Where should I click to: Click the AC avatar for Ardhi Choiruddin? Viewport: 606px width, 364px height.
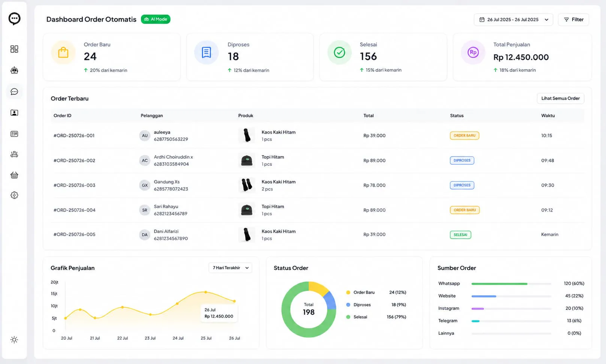point(145,161)
